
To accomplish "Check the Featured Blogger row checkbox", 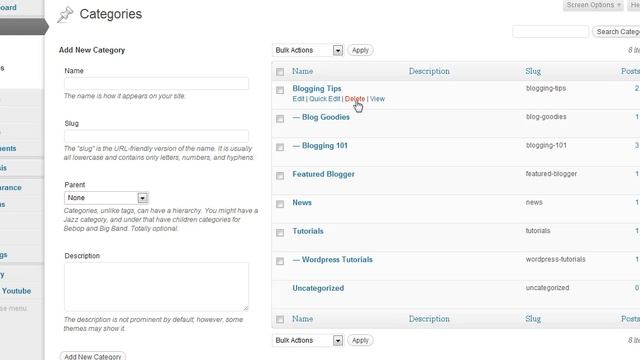I will tap(280, 176).
